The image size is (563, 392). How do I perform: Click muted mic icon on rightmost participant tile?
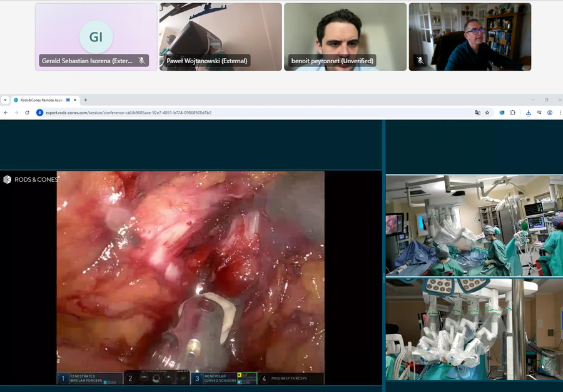click(x=420, y=61)
